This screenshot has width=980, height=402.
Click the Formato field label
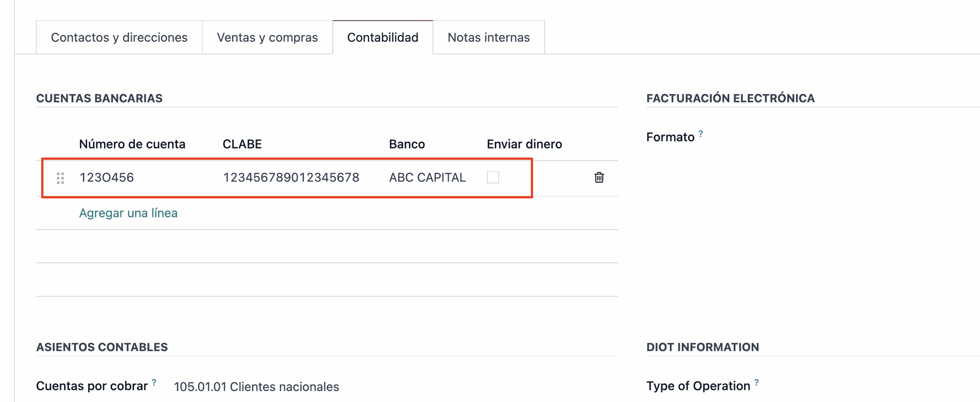tap(670, 137)
